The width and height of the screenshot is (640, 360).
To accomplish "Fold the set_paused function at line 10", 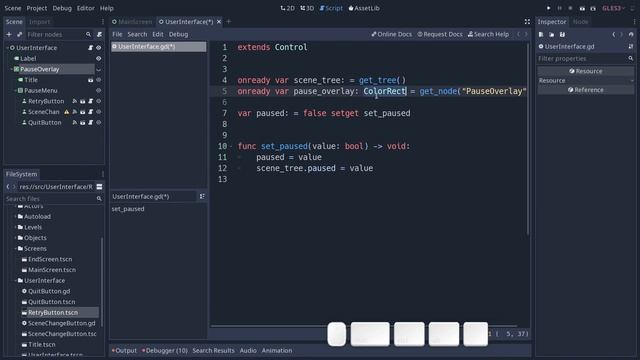I will 231,146.
